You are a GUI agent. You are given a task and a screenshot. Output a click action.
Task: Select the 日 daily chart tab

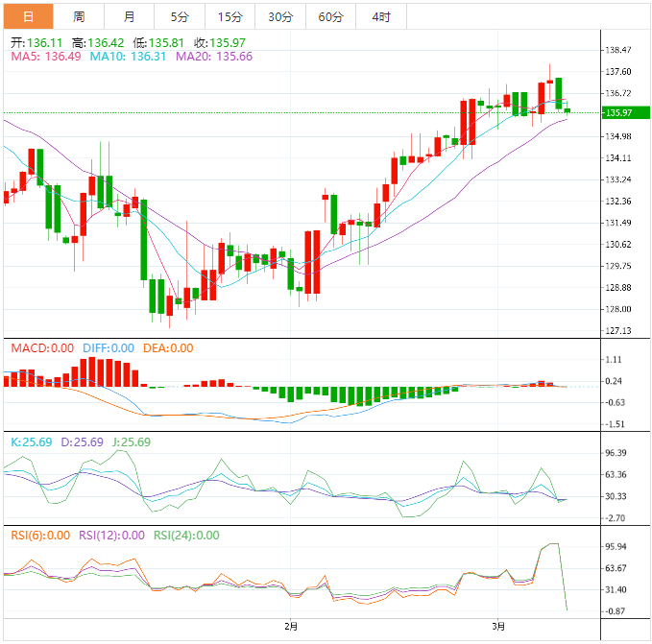pyautogui.click(x=28, y=16)
